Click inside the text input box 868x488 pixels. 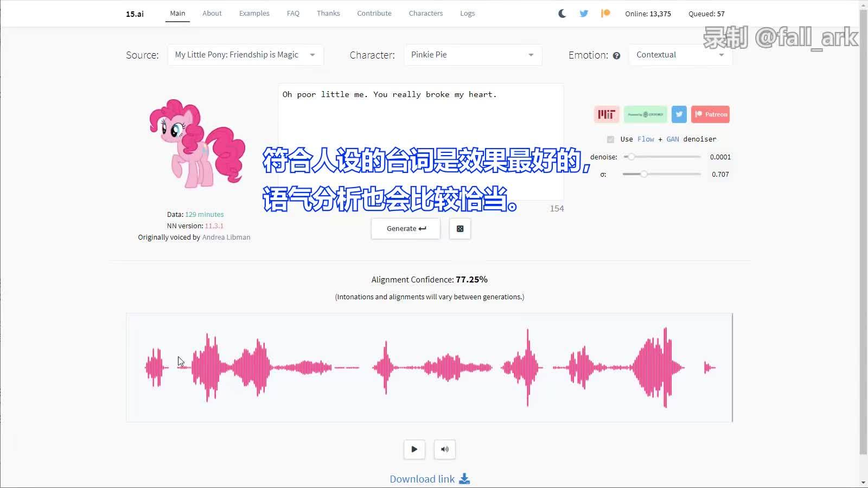[421, 142]
